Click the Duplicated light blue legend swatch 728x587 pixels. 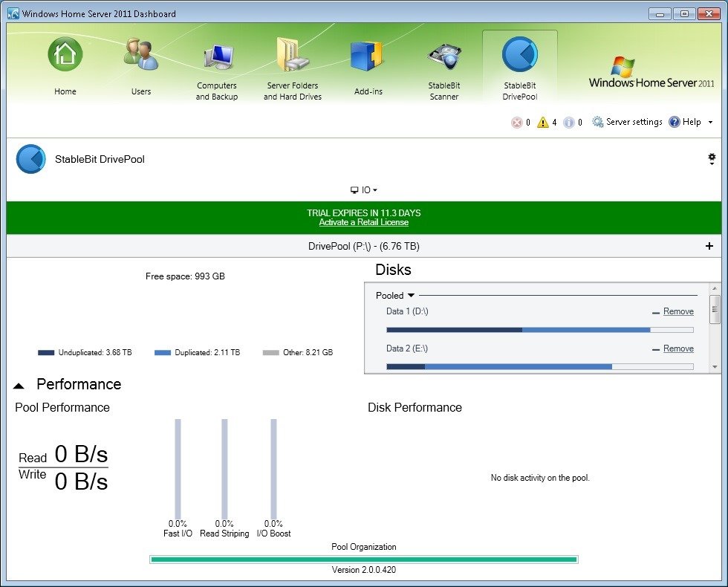pos(163,352)
